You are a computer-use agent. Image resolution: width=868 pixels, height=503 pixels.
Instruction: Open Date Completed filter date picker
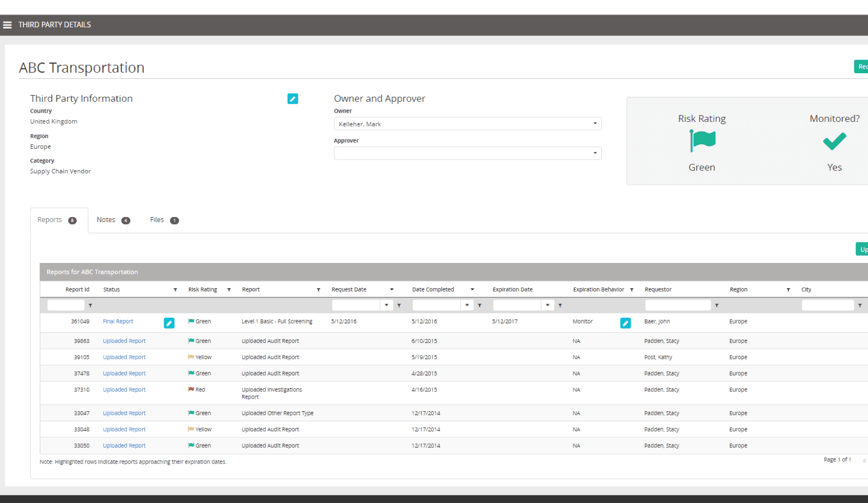(x=467, y=305)
